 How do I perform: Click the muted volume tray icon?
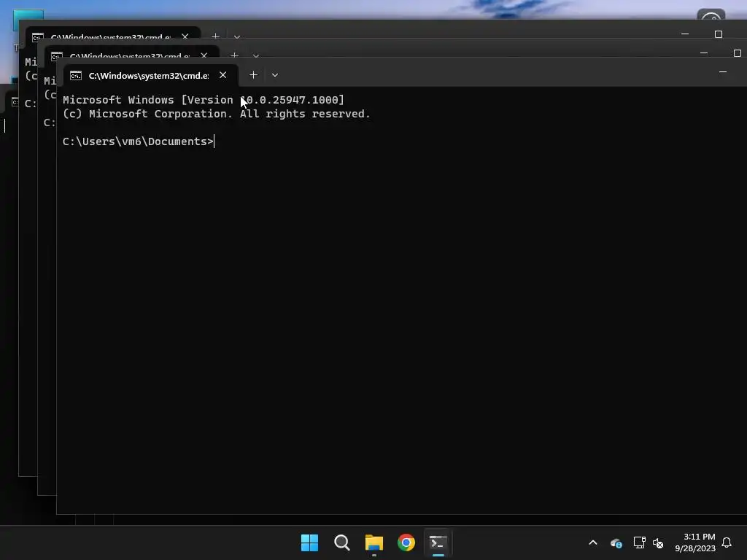pos(658,542)
